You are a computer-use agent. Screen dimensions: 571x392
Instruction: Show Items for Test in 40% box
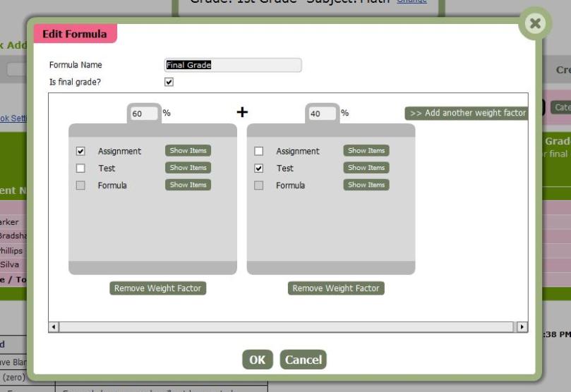pyautogui.click(x=366, y=168)
